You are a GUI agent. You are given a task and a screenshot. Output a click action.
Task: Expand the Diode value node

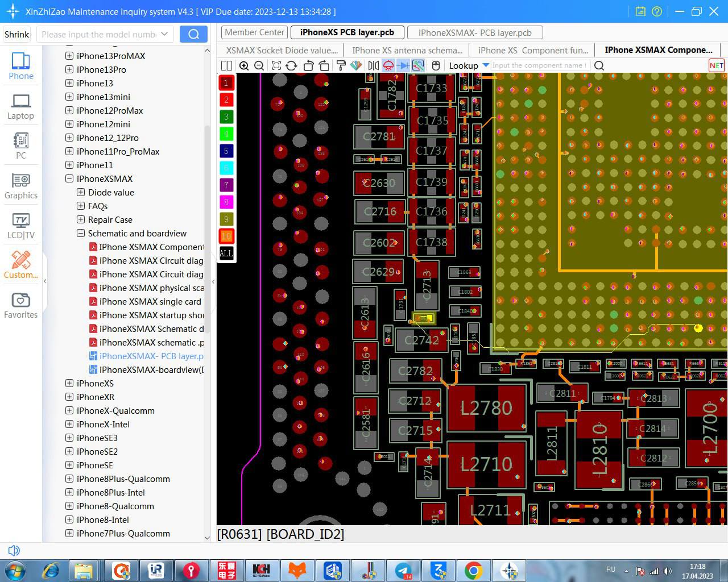click(x=81, y=192)
